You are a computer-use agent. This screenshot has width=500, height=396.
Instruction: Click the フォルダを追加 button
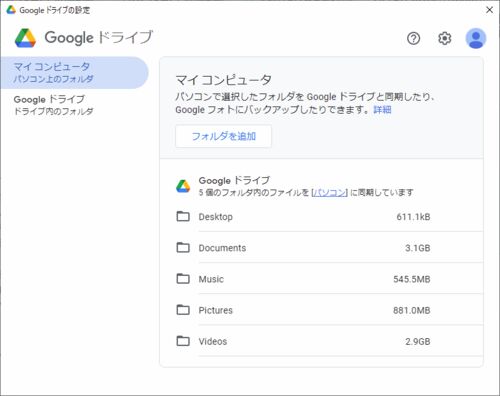click(x=223, y=136)
